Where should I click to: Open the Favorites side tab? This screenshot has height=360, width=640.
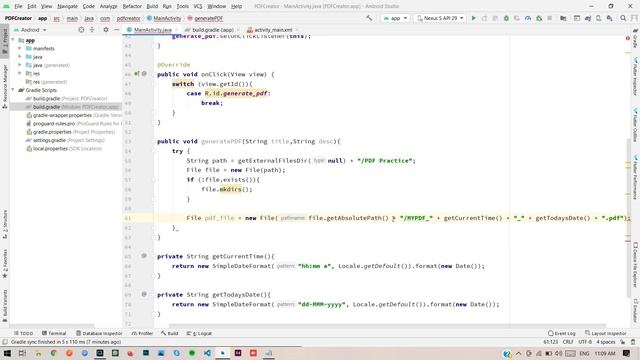coord(4,263)
